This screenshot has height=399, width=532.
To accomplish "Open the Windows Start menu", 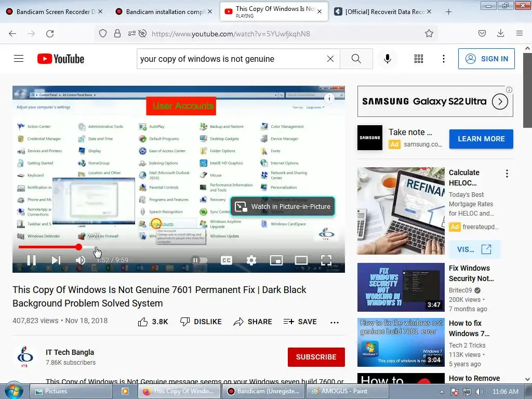I will click(x=14, y=391).
